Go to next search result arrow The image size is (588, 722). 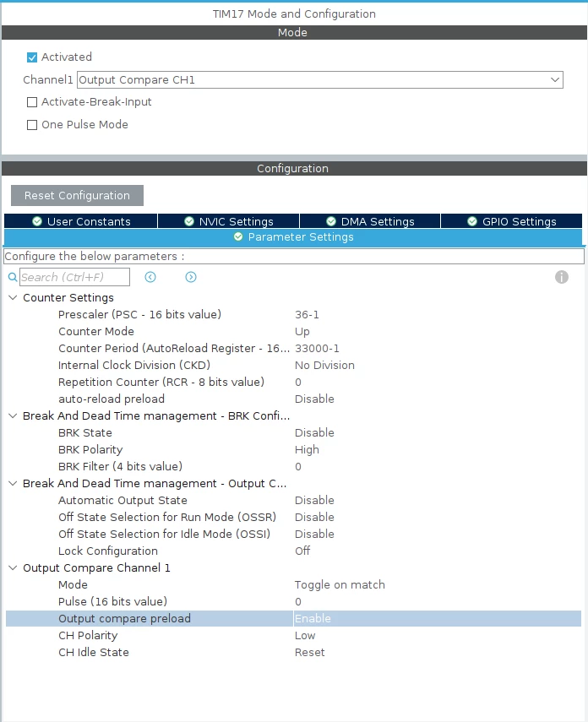pos(191,277)
